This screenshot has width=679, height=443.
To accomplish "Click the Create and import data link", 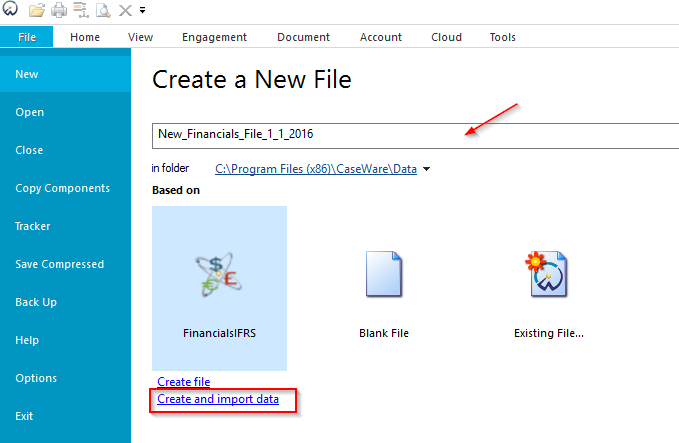I will pyautogui.click(x=218, y=399).
